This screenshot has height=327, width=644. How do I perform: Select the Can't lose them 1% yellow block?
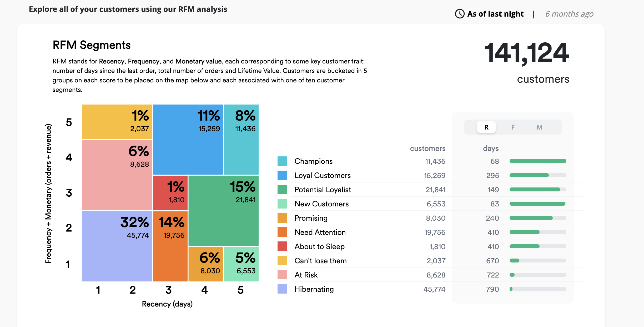117,122
